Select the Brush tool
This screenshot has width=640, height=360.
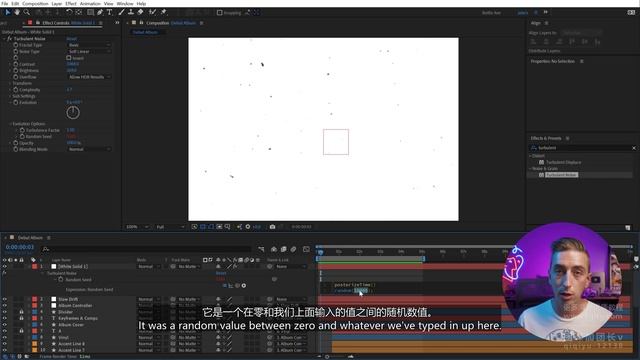tap(121, 13)
